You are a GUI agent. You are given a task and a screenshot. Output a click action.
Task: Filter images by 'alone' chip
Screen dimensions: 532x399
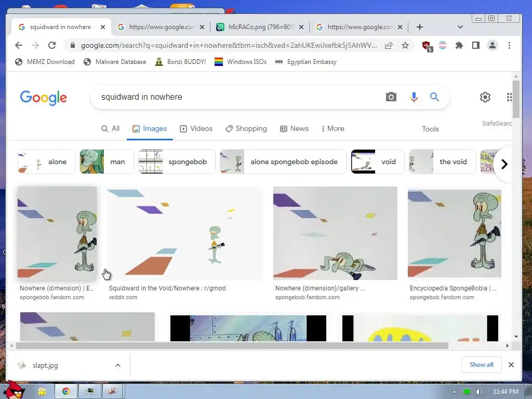coord(46,162)
